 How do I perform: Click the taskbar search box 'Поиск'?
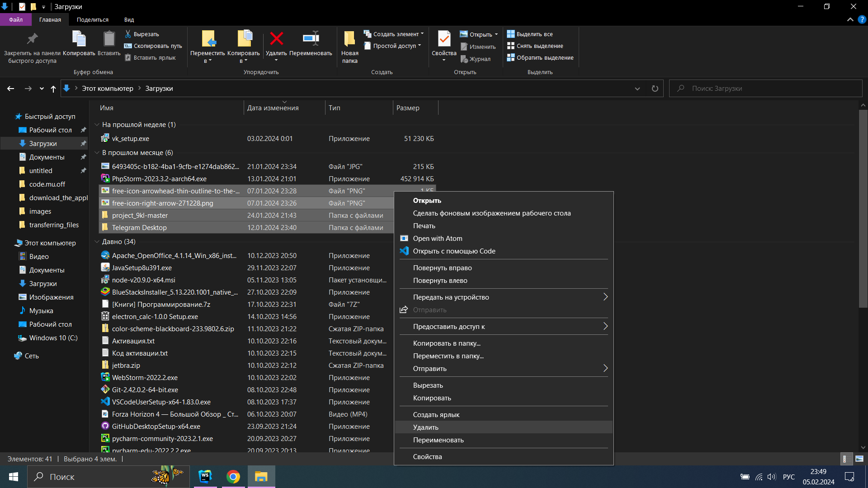108,477
